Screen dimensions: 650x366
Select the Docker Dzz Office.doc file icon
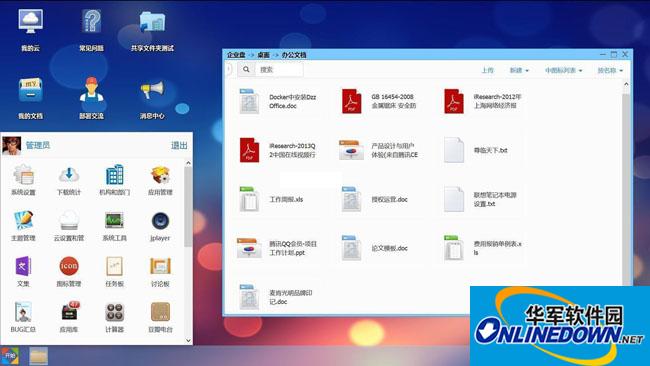pos(249,102)
